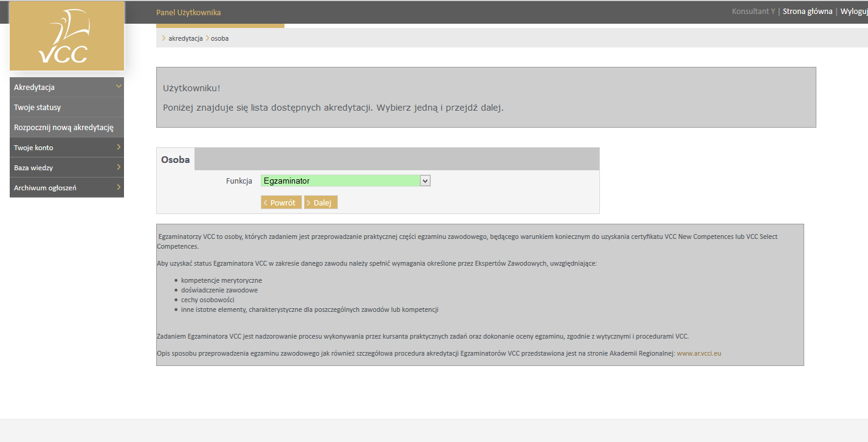Click the arrow chevron before akredytacja breadcrumb
This screenshot has width=868, height=442.
[x=164, y=38]
